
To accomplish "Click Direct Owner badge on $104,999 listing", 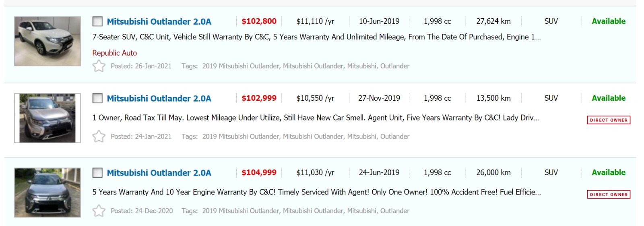I will click(x=609, y=195).
